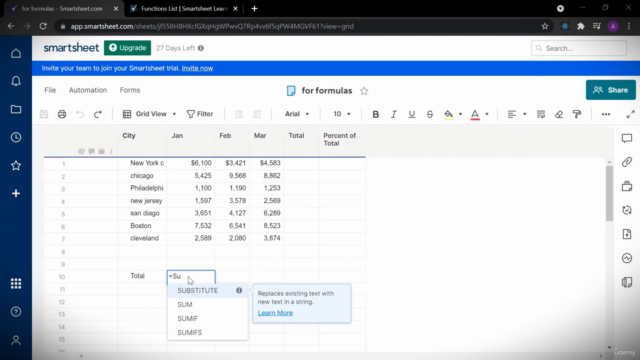Viewport: 640px width, 360px height.
Task: Open the File menu
Action: 50,90
